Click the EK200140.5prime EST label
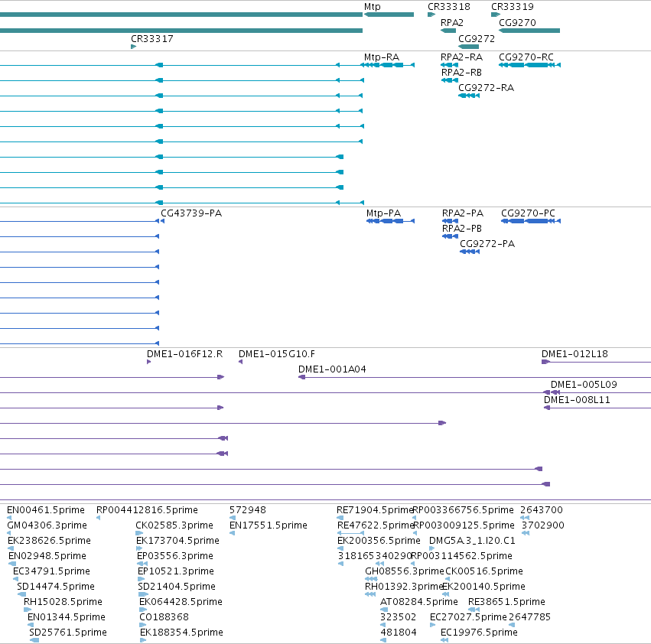This screenshot has height=644, width=651. click(x=483, y=587)
